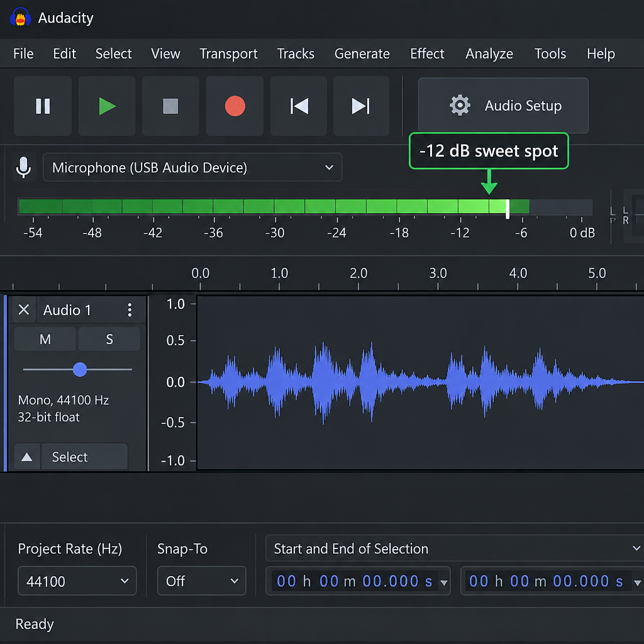Click the Audio 1 gain slider handle

pos(80,369)
